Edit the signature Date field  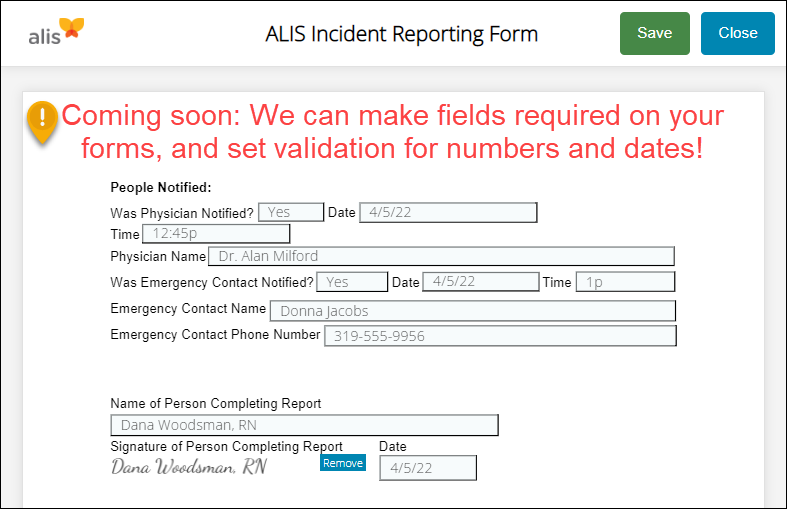(x=428, y=468)
